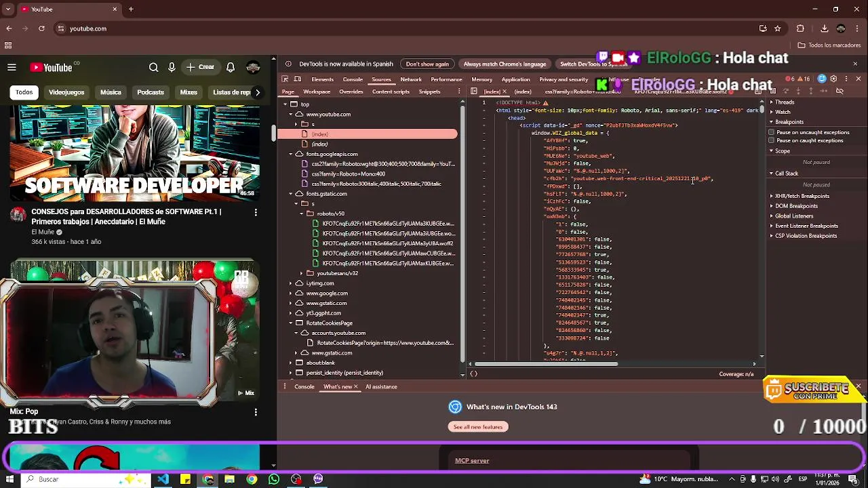The image size is (868, 488).
Task: Select the Podcasts filter chip
Action: click(151, 92)
